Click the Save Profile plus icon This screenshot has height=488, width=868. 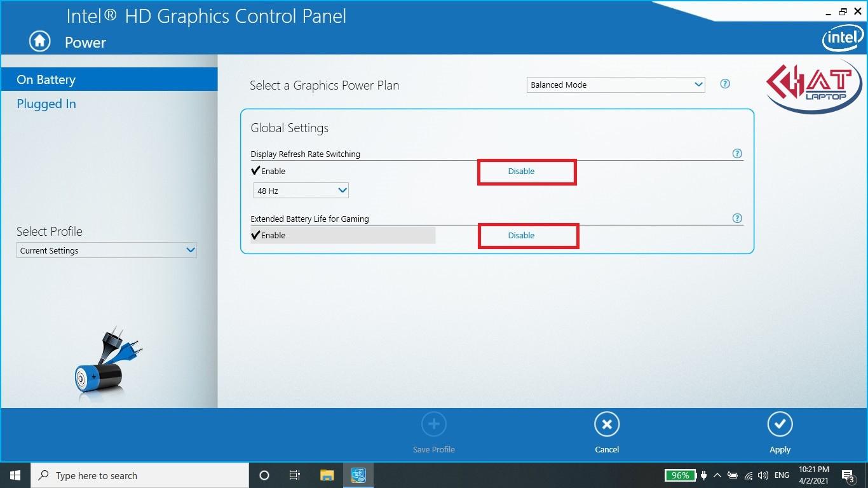[x=434, y=424]
